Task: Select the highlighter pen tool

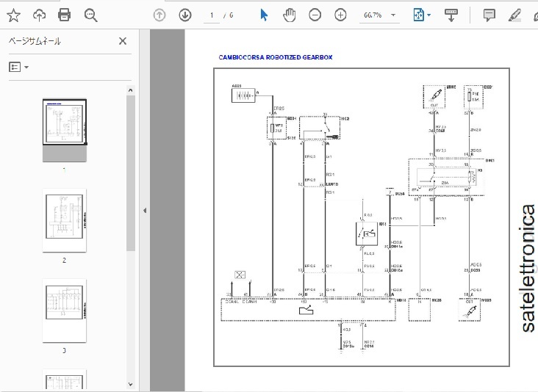Action: pyautogui.click(x=514, y=15)
